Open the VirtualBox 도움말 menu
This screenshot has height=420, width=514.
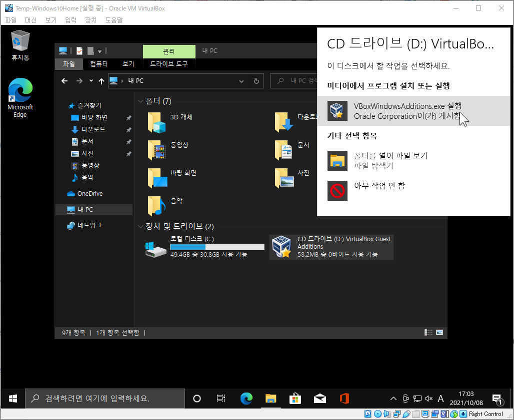tap(114, 20)
